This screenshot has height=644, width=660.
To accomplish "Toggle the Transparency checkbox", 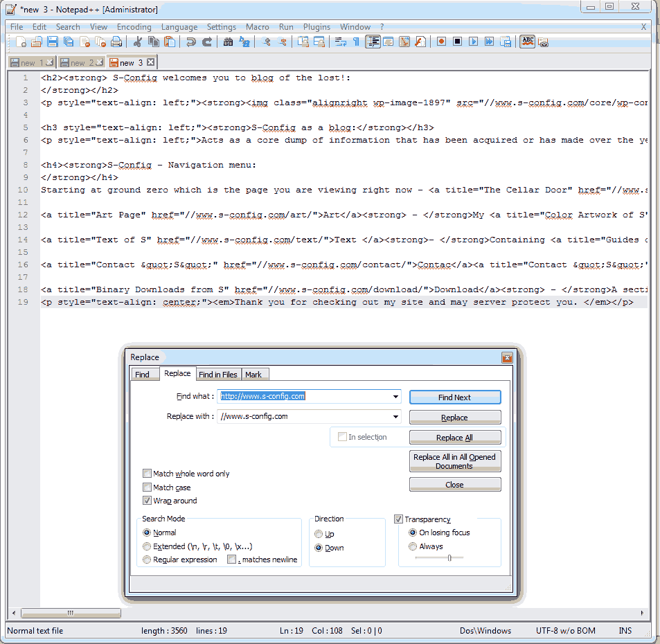I will [x=399, y=519].
